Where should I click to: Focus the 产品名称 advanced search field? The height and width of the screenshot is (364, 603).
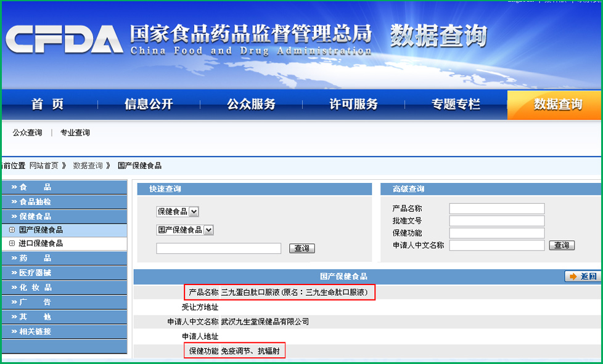(497, 209)
